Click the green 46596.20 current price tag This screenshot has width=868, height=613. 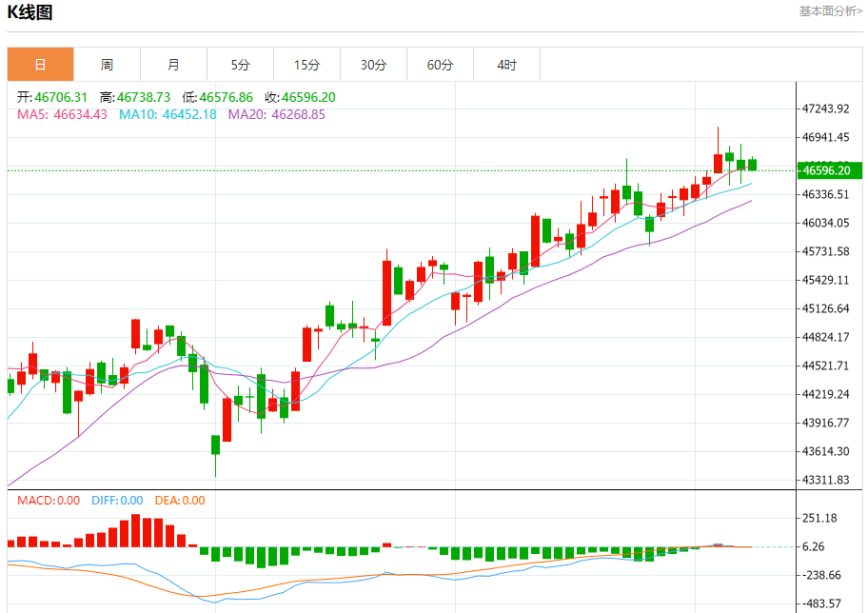831,170
